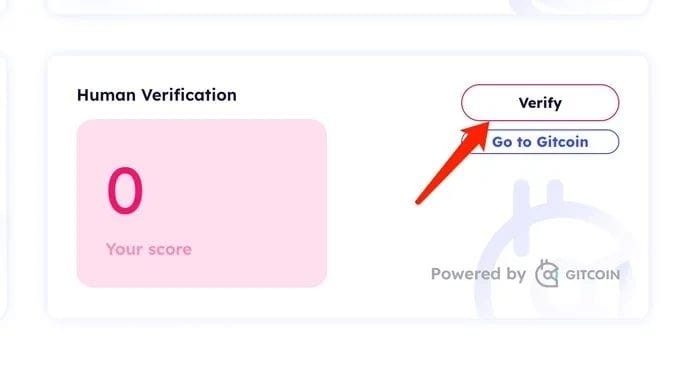Click the Human Verification heading

click(157, 95)
